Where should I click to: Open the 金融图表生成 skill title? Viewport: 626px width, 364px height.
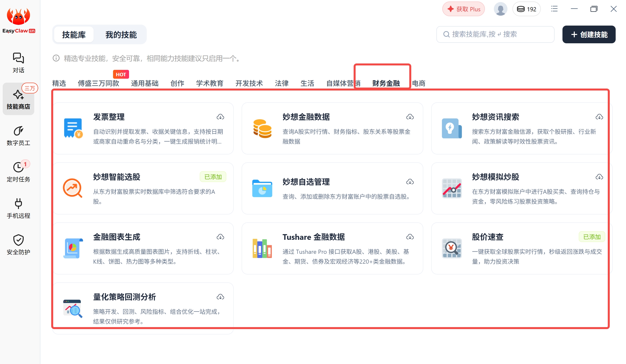click(117, 237)
